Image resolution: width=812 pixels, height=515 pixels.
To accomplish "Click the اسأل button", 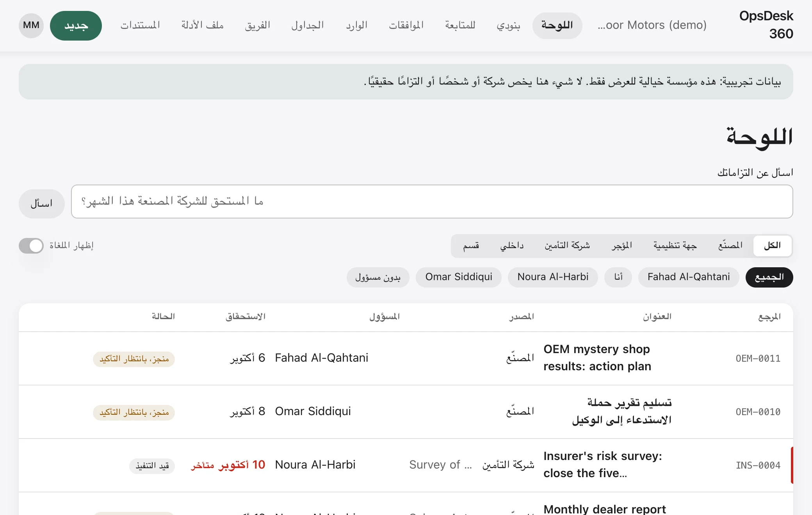I will point(41,204).
